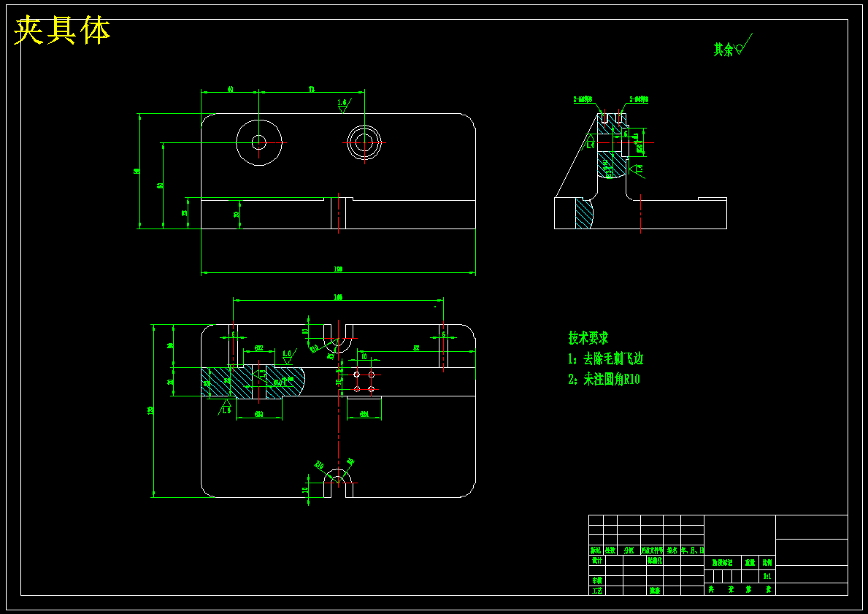Click the 签名 header cell in title block
The height and width of the screenshot is (614, 868).
(672, 551)
